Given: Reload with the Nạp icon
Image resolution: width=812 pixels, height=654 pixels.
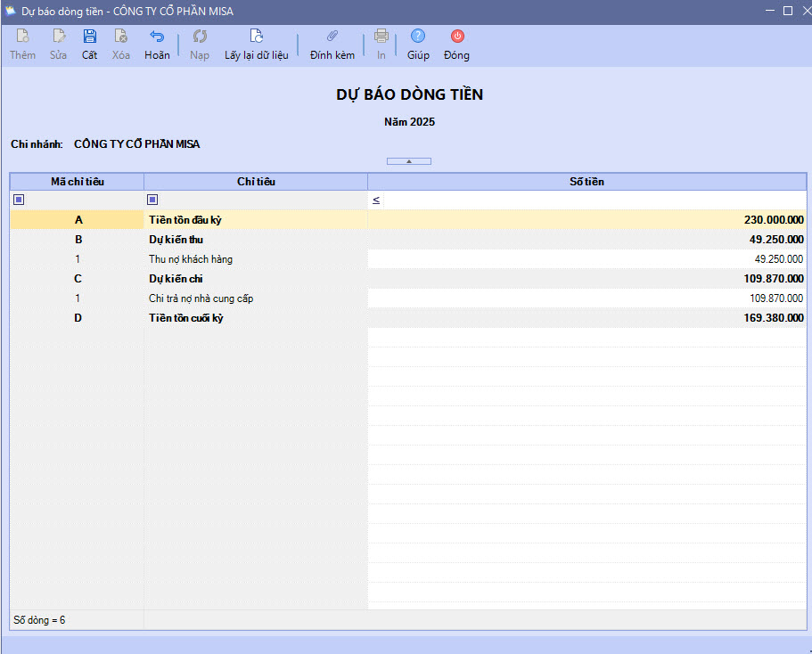Looking at the screenshot, I should click(200, 37).
